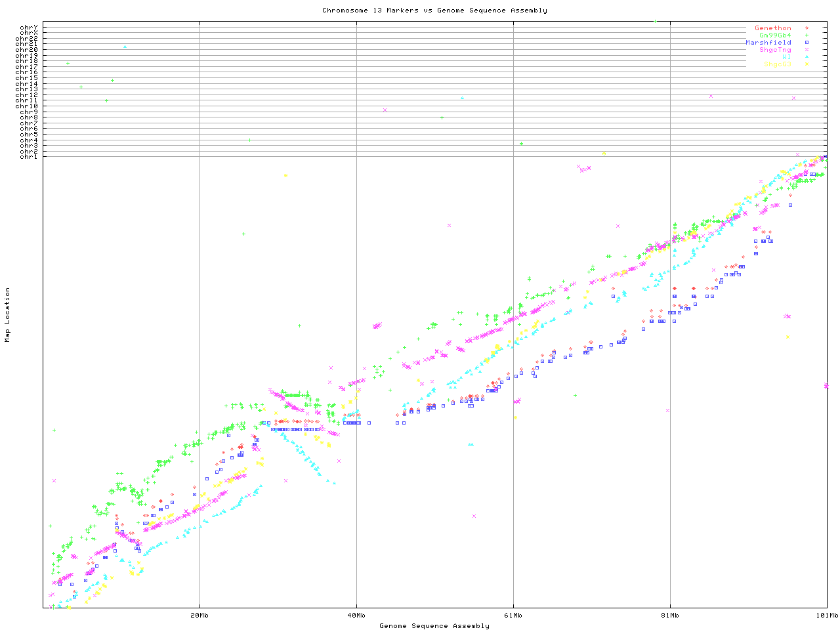Click the chart title Chromosome 13 Markers
840x630 pixels.
click(x=434, y=10)
